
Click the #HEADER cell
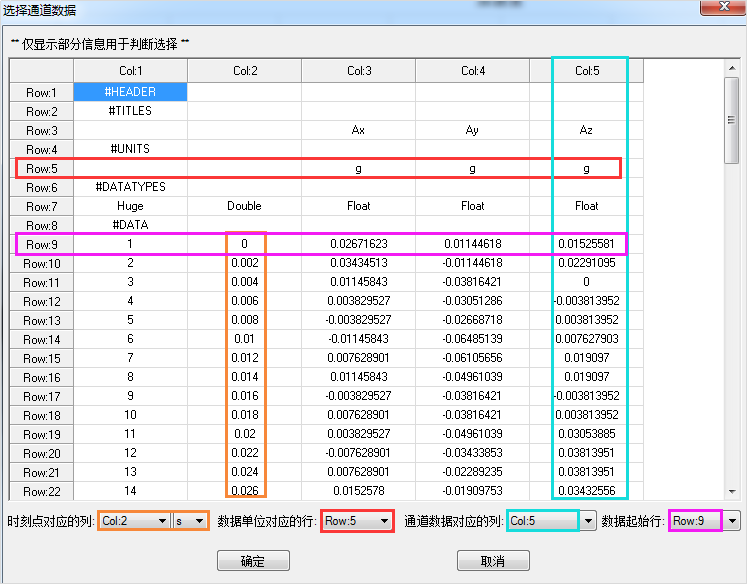(x=131, y=91)
